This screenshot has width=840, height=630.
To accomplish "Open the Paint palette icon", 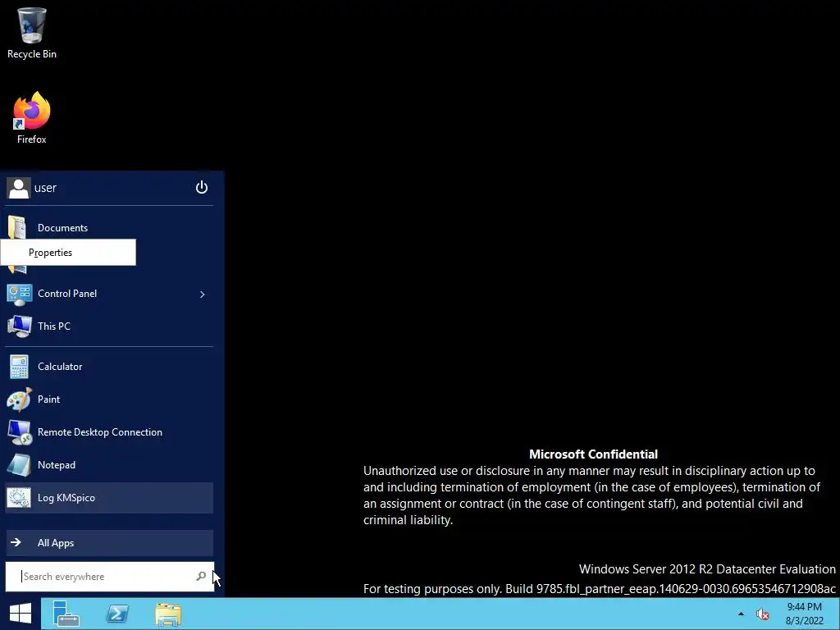I will 20,399.
